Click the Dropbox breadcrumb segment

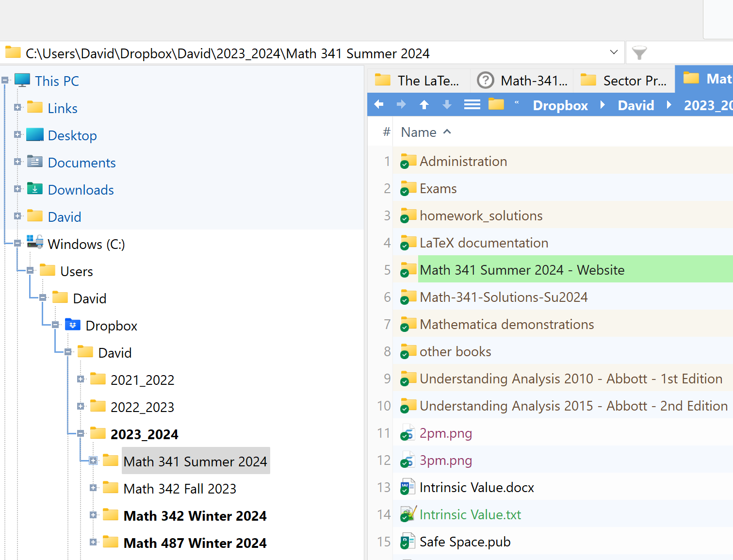(x=560, y=105)
